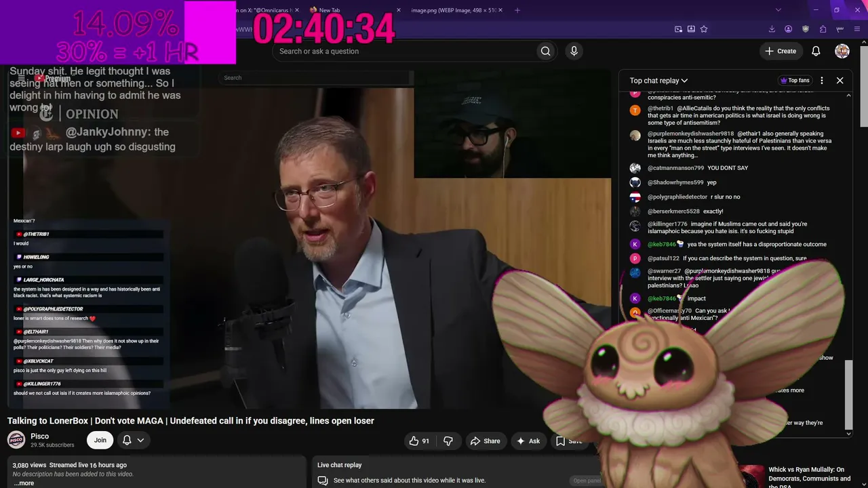
Task: Open Firefox downloads arrow in toolbar
Action: (772, 29)
